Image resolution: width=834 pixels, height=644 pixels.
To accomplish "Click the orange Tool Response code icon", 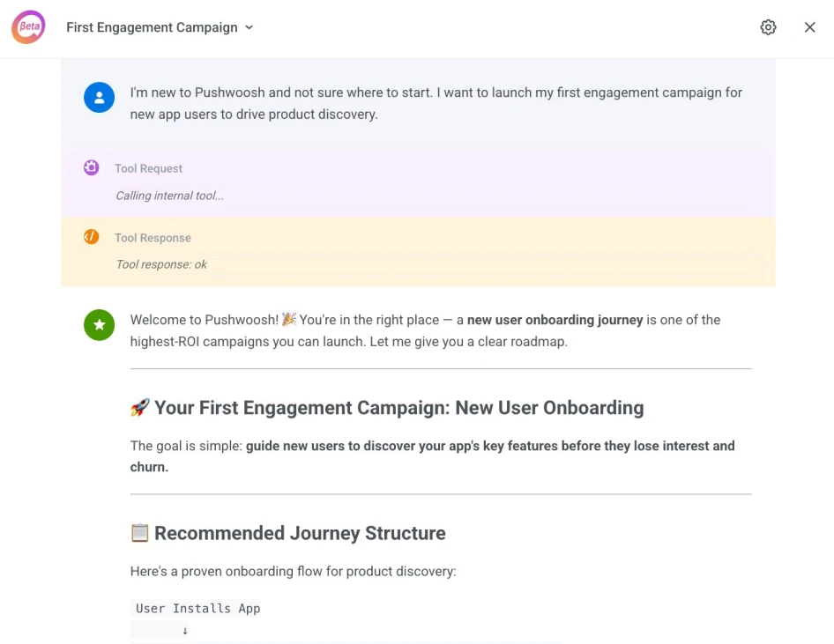I will tap(92, 236).
